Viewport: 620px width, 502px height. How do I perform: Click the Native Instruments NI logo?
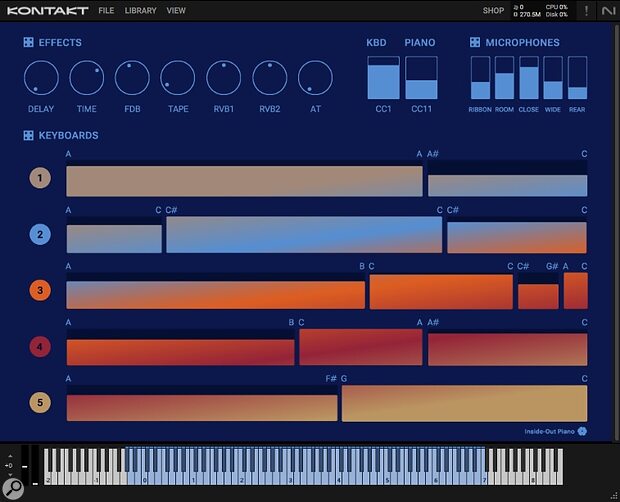[608, 11]
